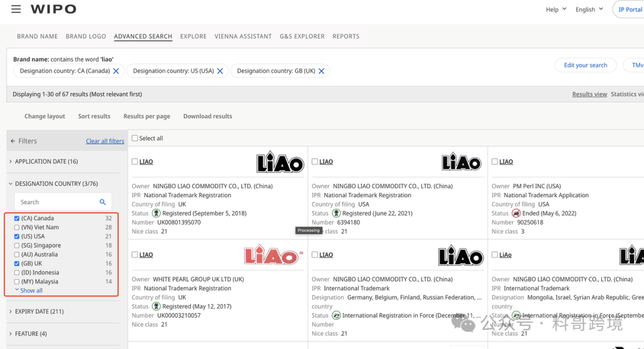The height and width of the screenshot is (349, 644).
Task: Click the Registered status icon for UK00801395070
Action: click(156, 213)
